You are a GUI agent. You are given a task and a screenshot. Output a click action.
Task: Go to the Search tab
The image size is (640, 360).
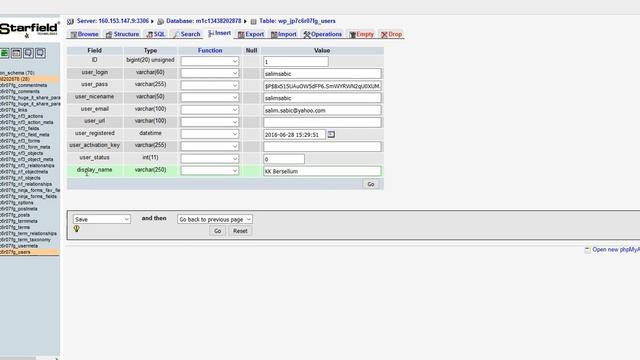coord(187,34)
